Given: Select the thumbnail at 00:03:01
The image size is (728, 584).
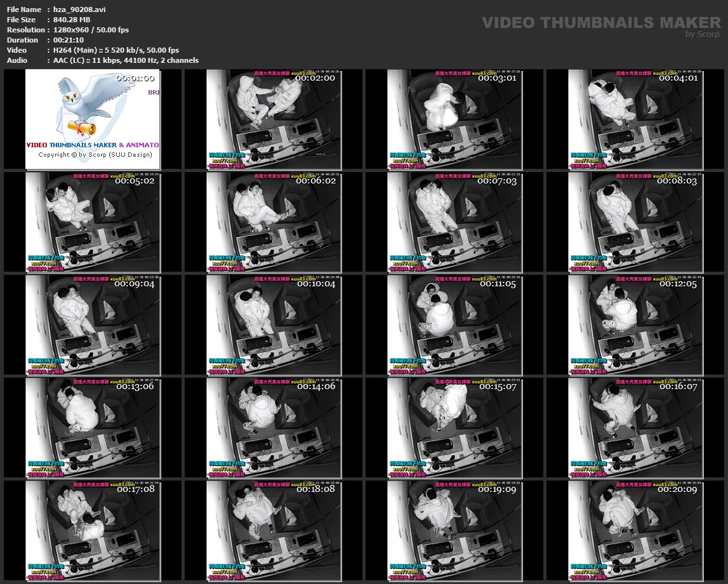Looking at the screenshot, I should click(x=454, y=119).
